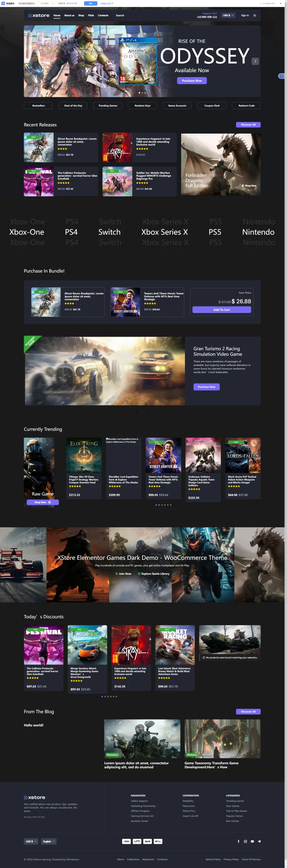The width and height of the screenshot is (287, 868).
Task: Click the Apple Pay payment badge
Action: point(158,841)
